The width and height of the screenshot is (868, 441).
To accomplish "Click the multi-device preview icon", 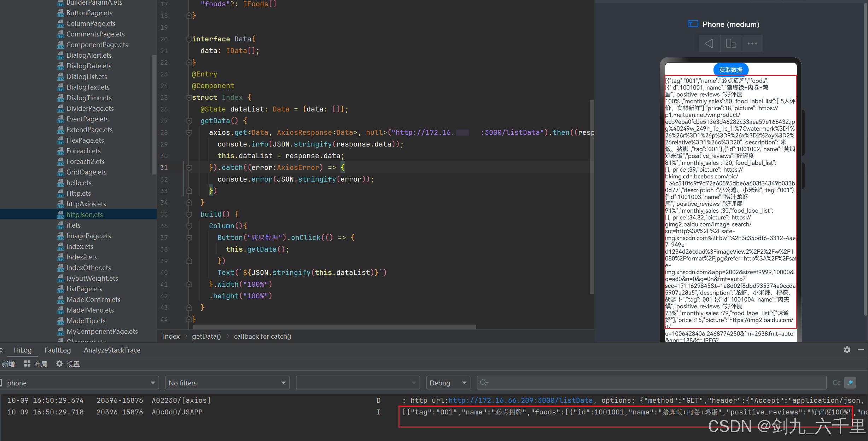I will pos(731,44).
